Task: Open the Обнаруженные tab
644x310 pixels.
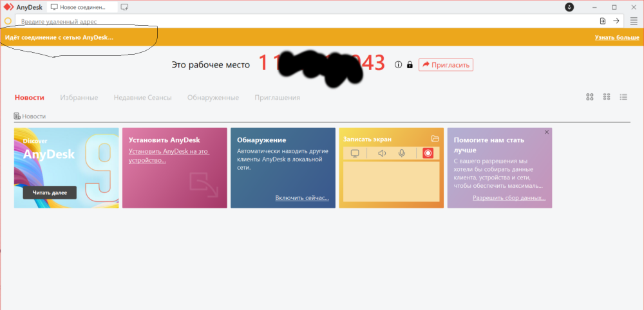Action: pos(213,98)
